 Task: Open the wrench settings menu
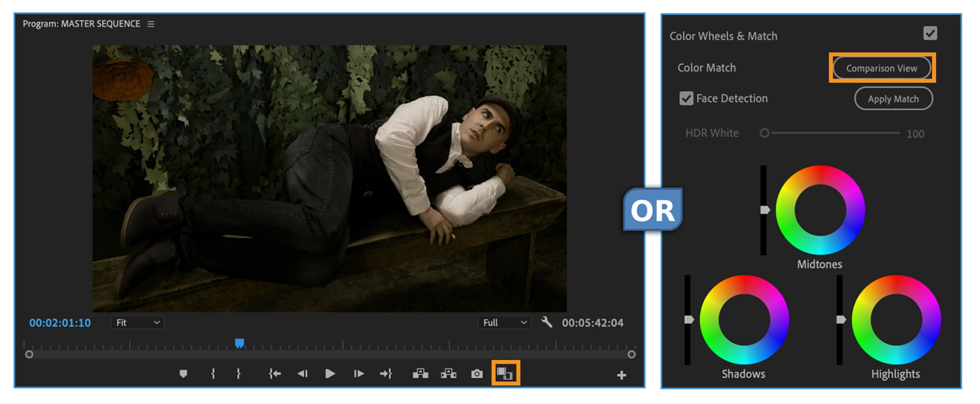click(547, 322)
